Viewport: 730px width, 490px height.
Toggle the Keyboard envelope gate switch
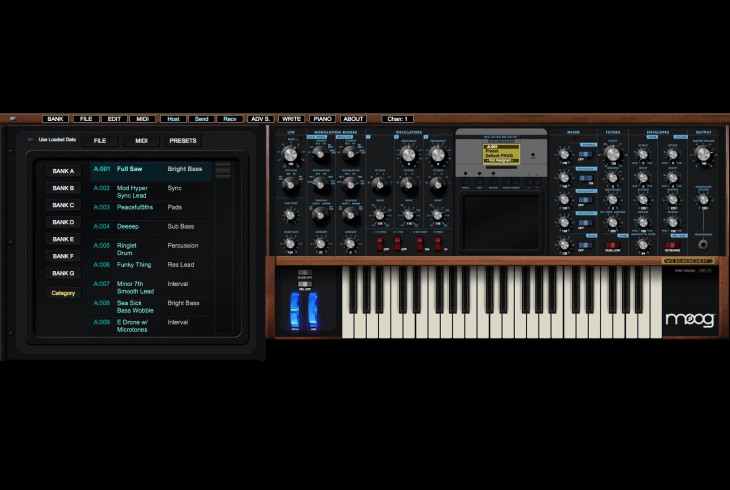(x=672, y=245)
